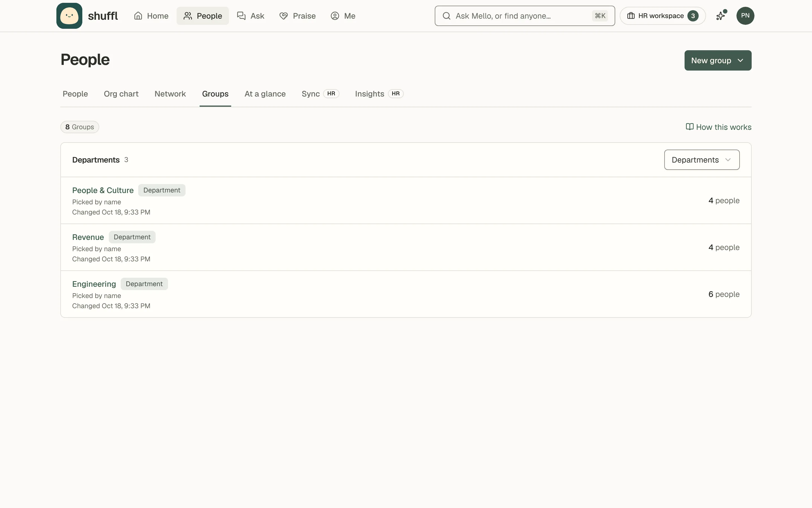
Task: Select the Groups tab
Action: coord(215,94)
